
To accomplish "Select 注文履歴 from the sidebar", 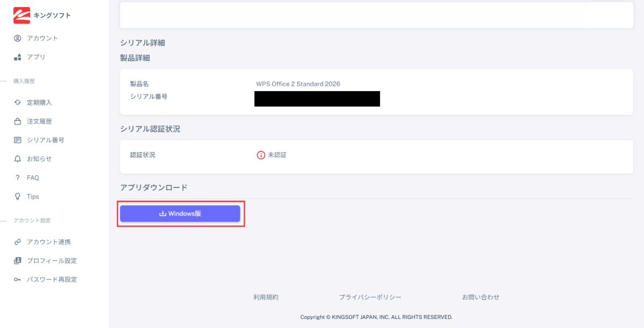I will pyautogui.click(x=39, y=121).
